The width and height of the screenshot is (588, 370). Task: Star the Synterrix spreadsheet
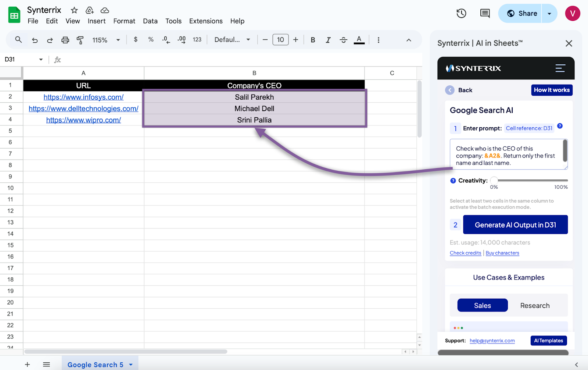click(x=74, y=10)
